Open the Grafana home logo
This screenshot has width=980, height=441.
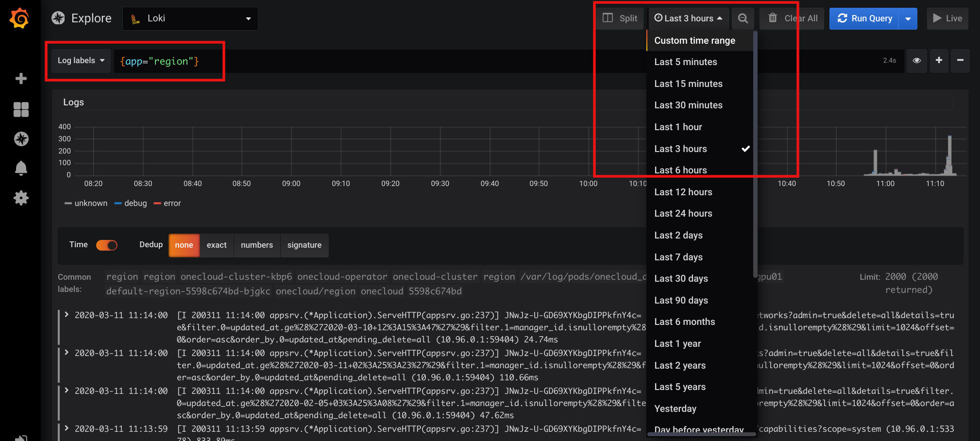coord(20,18)
